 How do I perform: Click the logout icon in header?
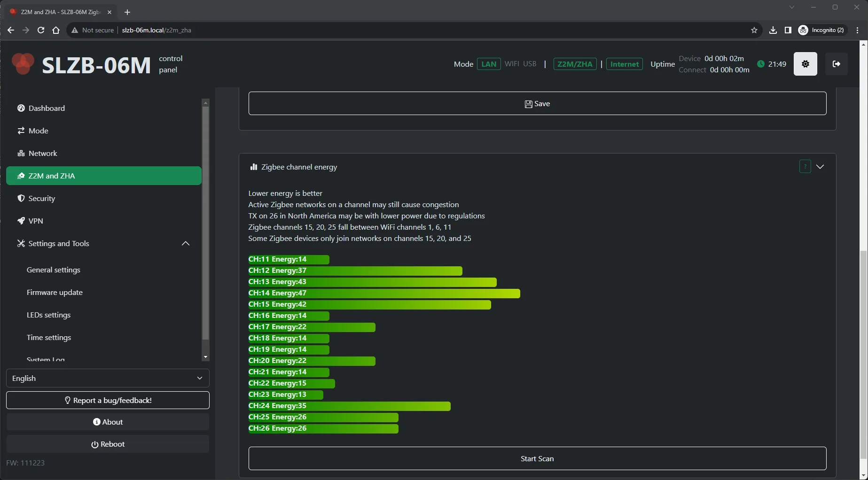[836, 64]
